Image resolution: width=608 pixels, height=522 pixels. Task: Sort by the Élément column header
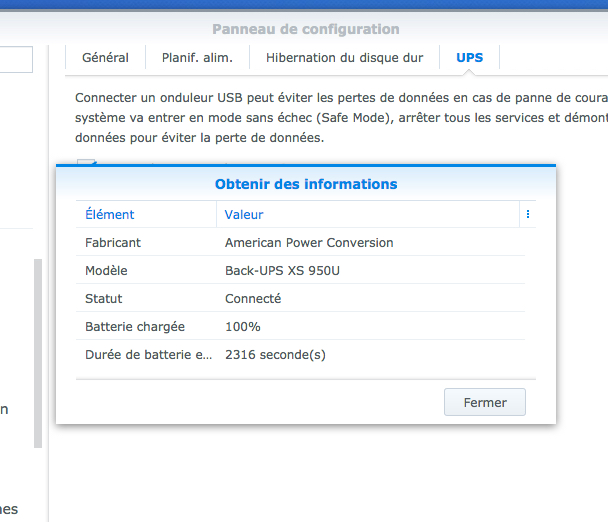[110, 214]
